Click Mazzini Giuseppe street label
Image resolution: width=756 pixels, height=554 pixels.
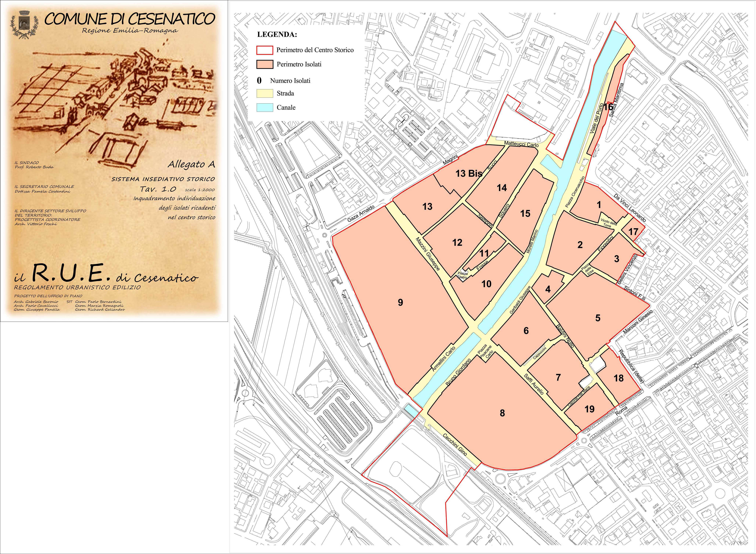428,254
